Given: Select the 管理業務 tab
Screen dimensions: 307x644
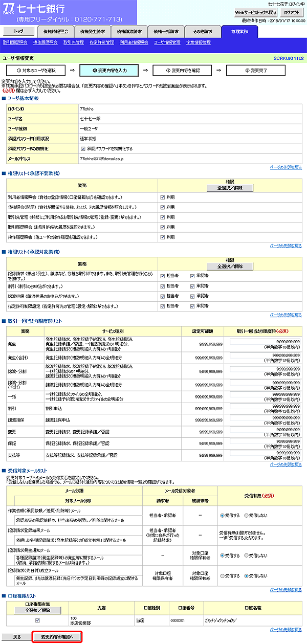Looking at the screenshot, I should (x=240, y=31).
